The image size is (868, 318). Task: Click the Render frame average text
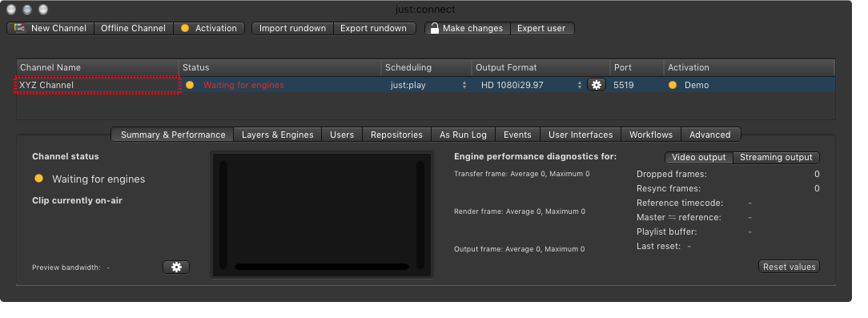(x=519, y=211)
